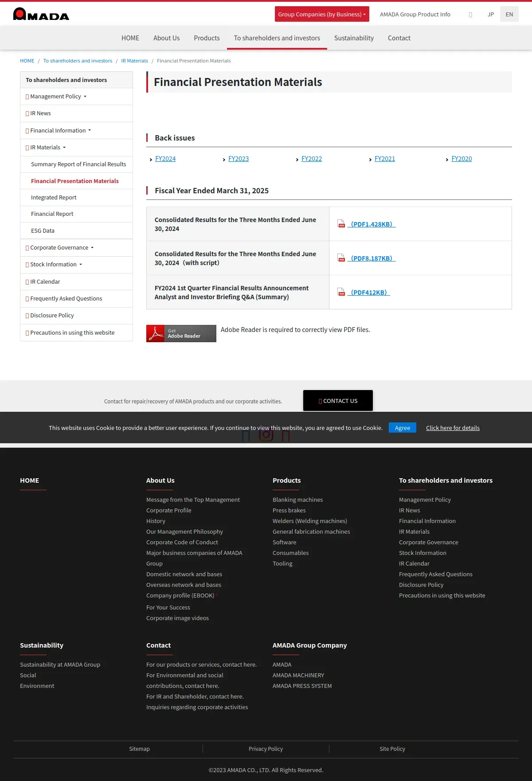Screen dimensions: 532x781
Task: Open About Us navigation menu
Action: pyautogui.click(x=167, y=38)
